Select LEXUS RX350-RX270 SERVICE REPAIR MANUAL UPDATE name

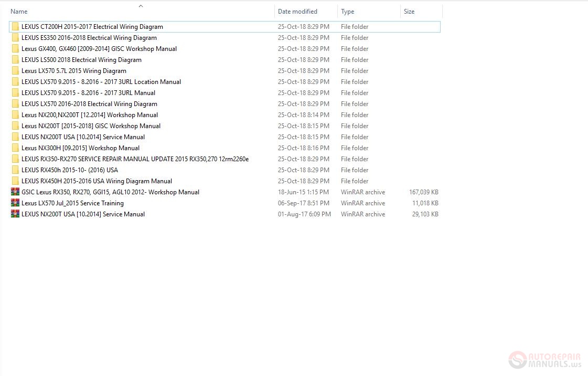[135, 159]
